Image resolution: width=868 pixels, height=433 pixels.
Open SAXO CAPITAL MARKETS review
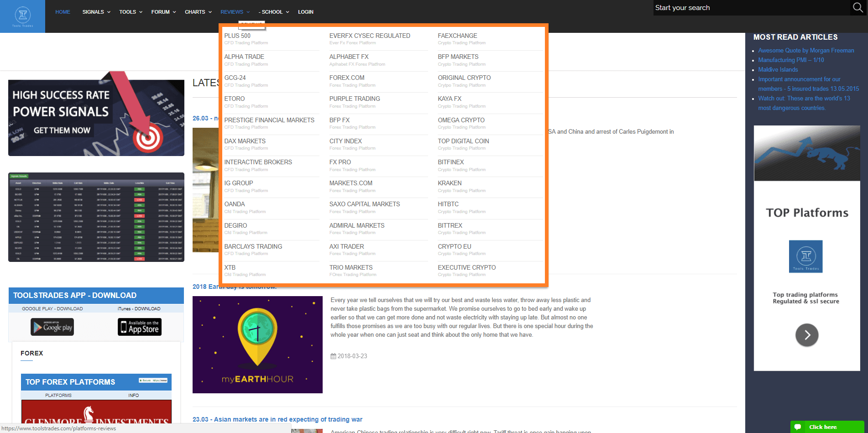pos(365,204)
